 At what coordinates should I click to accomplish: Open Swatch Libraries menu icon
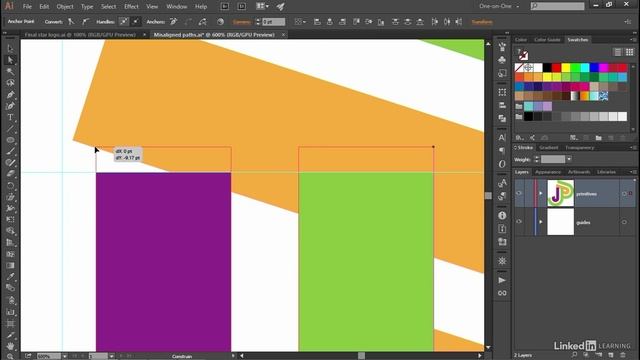(x=520, y=138)
